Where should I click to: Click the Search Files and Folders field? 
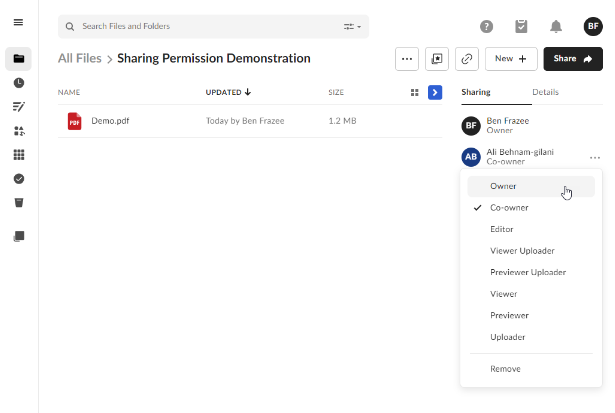point(200,26)
